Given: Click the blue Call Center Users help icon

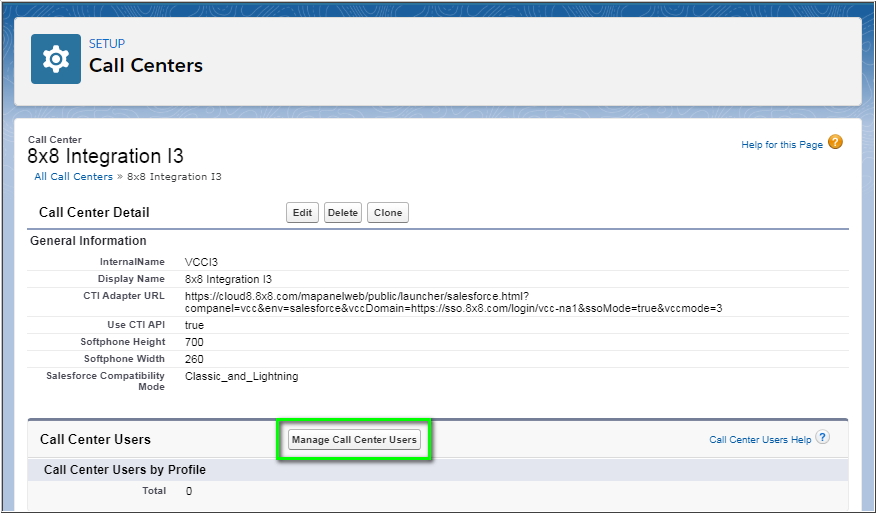Looking at the screenshot, I should click(822, 438).
